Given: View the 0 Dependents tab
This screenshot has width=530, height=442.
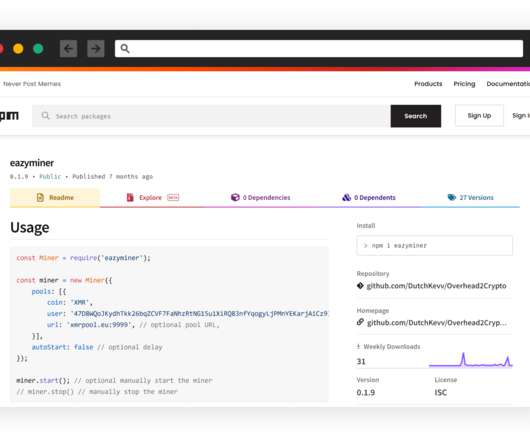Looking at the screenshot, I should pyautogui.click(x=369, y=198).
